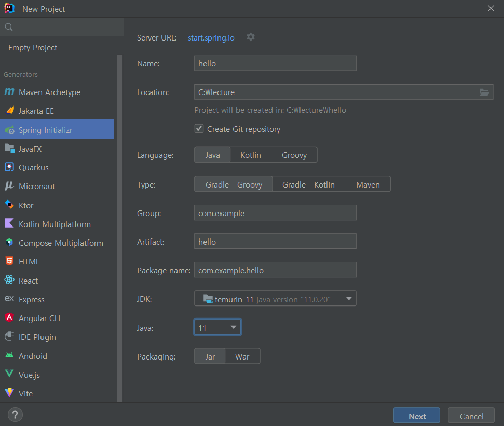This screenshot has height=426, width=504.
Task: Click the Jakarta EE sail icon
Action: click(x=10, y=110)
